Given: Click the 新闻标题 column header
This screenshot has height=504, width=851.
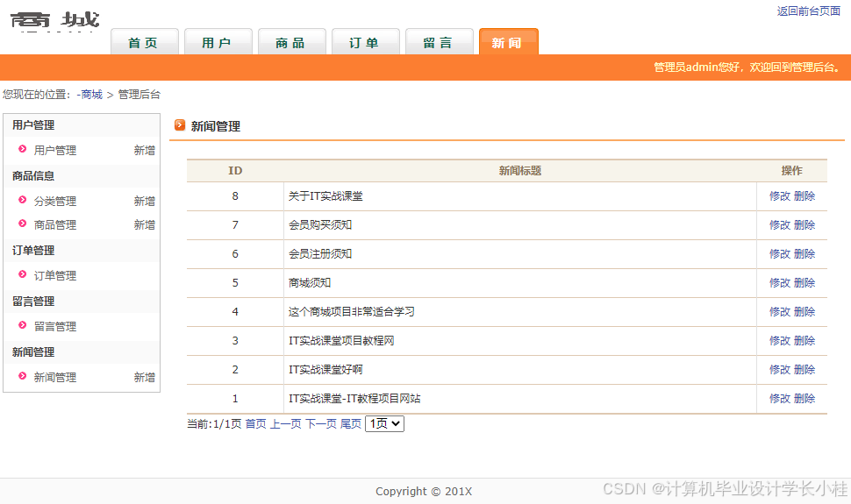Looking at the screenshot, I should (520, 171).
